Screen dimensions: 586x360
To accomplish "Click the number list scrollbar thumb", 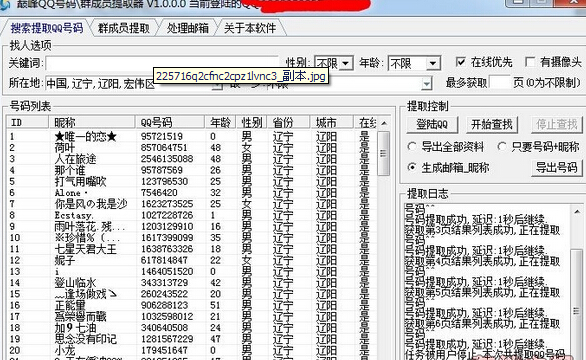I will pyautogui.click(x=383, y=153).
